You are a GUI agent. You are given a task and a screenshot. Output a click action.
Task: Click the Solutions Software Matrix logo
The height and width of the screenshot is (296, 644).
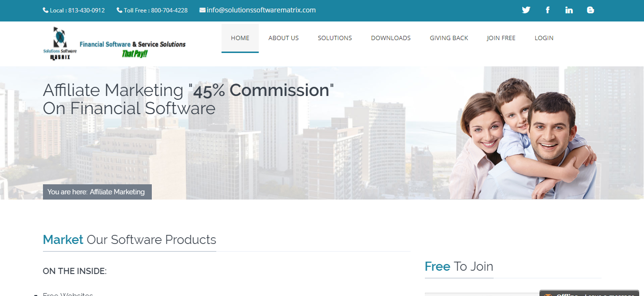tap(114, 44)
